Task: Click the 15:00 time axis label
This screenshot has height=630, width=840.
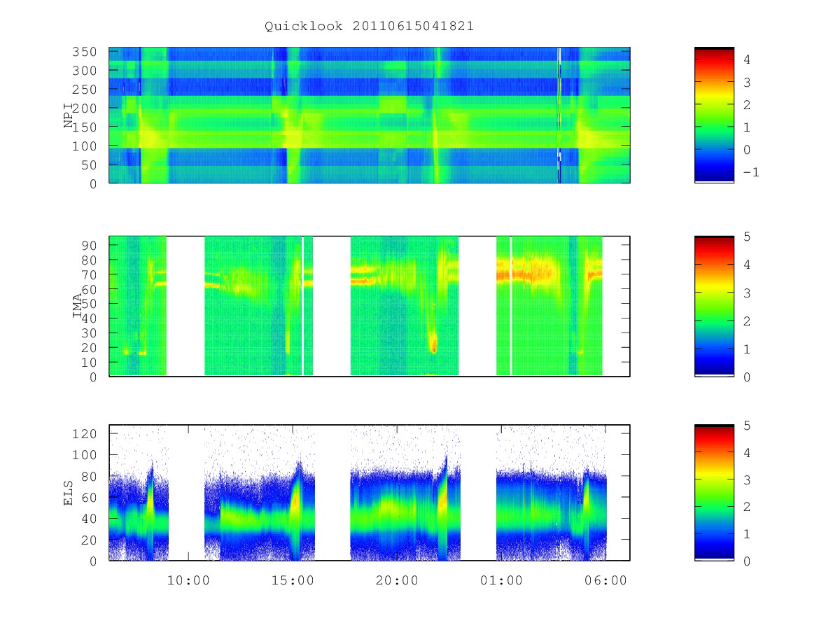Action: [x=293, y=580]
